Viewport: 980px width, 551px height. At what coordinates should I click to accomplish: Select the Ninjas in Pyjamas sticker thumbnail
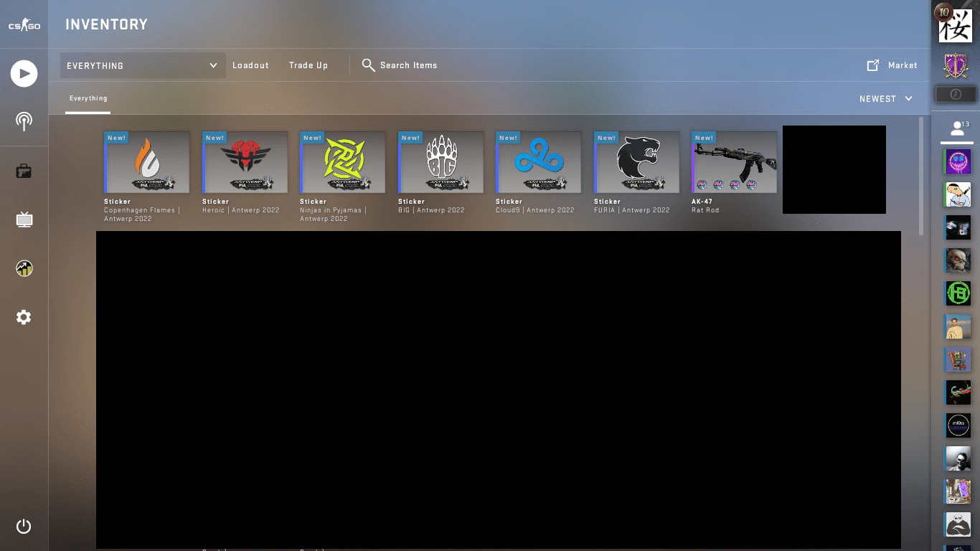pyautogui.click(x=343, y=162)
